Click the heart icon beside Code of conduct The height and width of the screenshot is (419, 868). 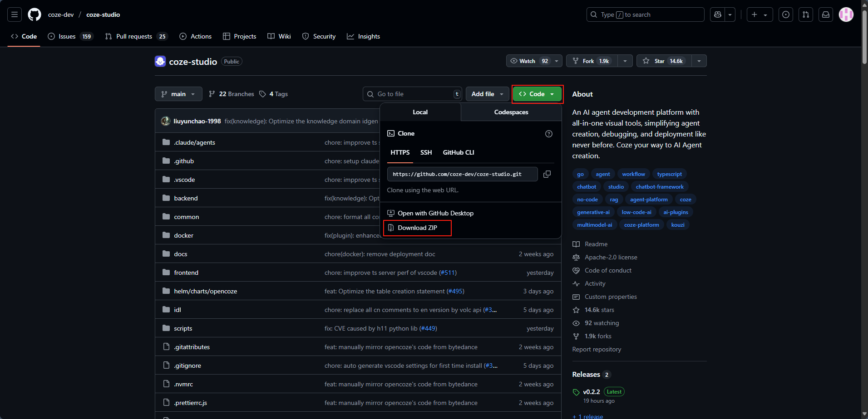pyautogui.click(x=576, y=271)
